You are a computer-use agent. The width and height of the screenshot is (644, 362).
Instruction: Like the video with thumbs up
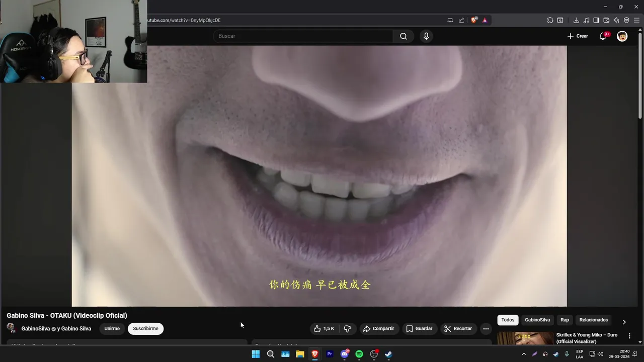(324, 329)
